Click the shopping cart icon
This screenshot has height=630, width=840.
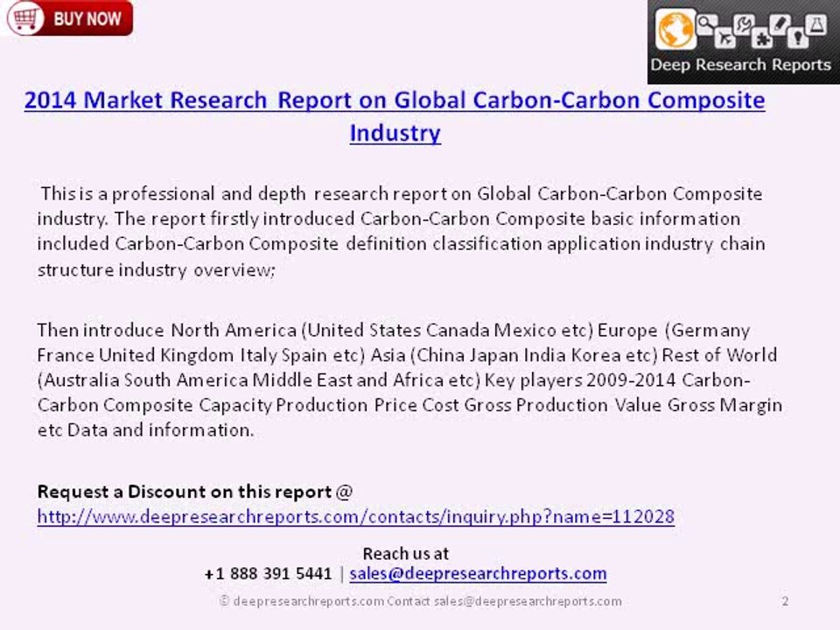[24, 18]
